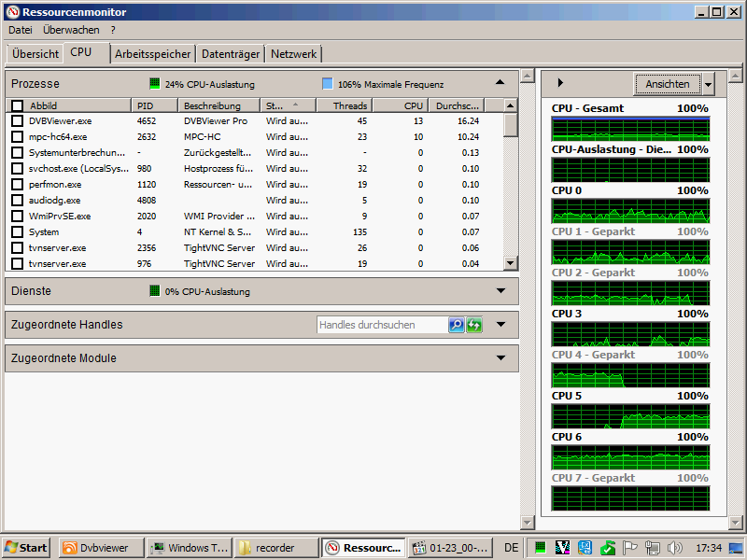This screenshot has width=747, height=560.
Task: Click the graph pane scroll-down arrow
Action: 735,523
